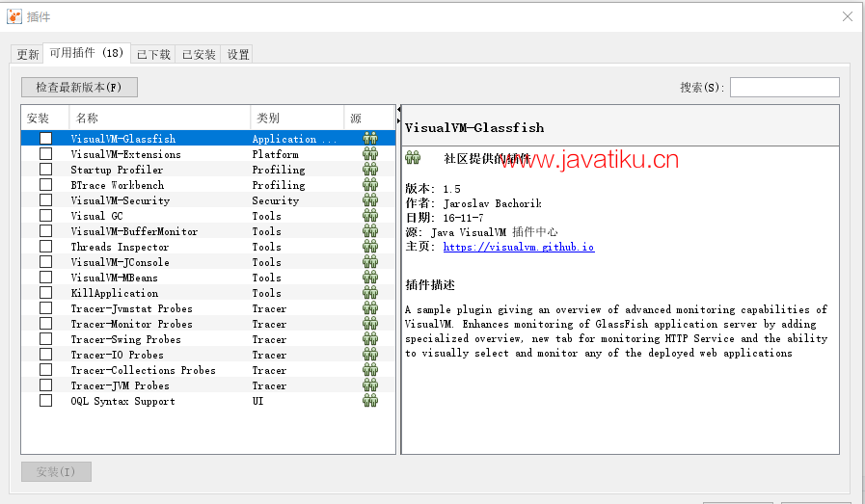Check Threads Inspector install checkbox
This screenshot has width=865, height=504.
pos(45,247)
